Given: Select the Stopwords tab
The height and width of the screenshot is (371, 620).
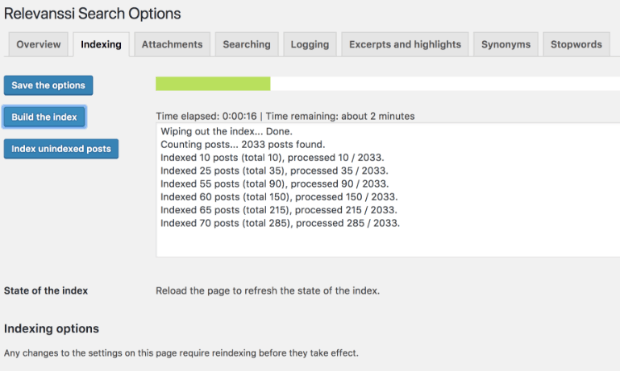Looking at the screenshot, I should pyautogui.click(x=576, y=44).
